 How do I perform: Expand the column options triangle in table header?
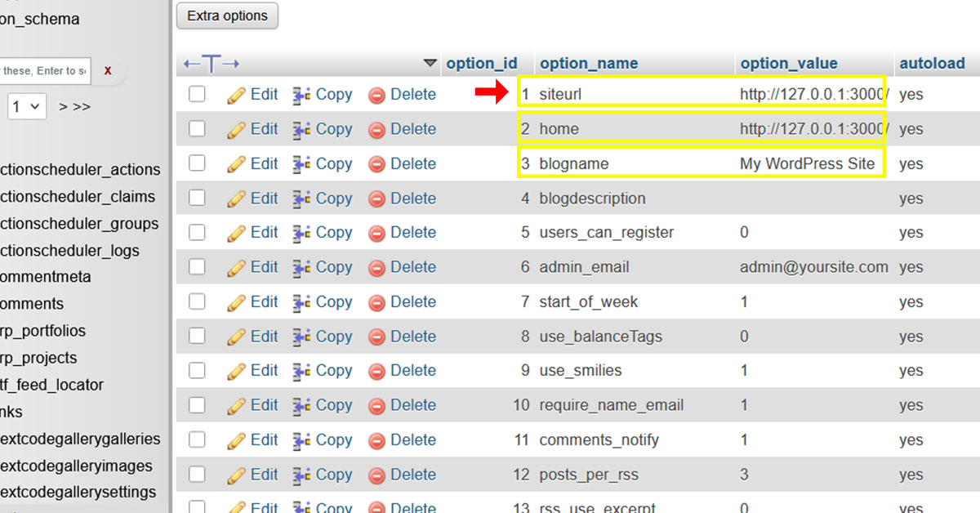[x=430, y=64]
